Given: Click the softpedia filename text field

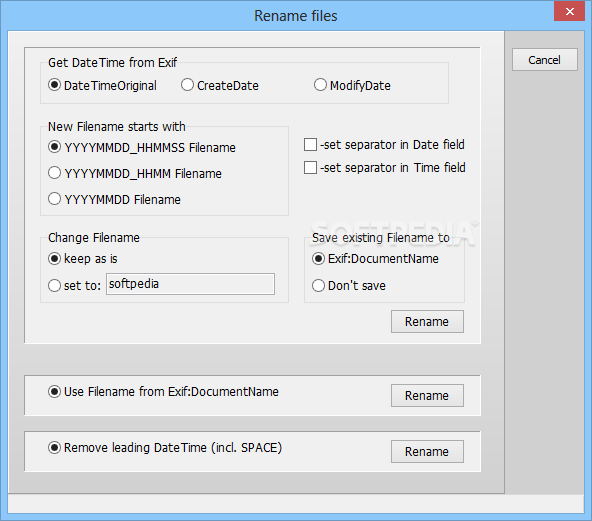Looking at the screenshot, I should click(190, 284).
